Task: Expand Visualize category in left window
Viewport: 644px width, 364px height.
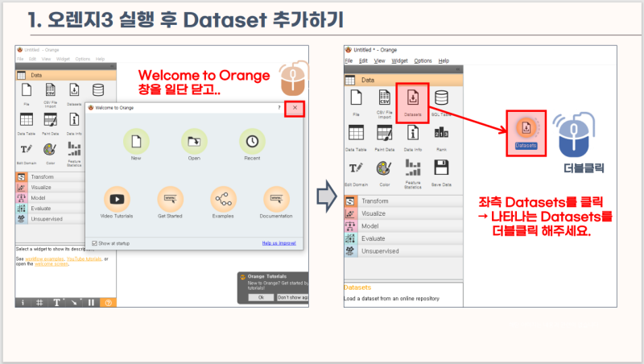Action: (50, 188)
